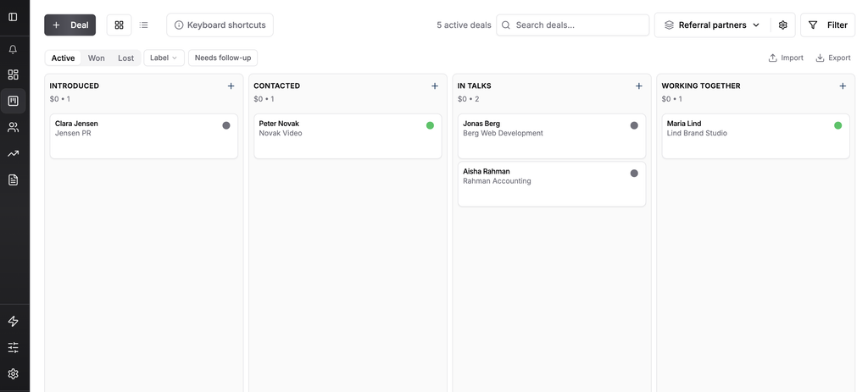868x392 pixels.
Task: Switch to the Won tab
Action: pyautogui.click(x=97, y=58)
